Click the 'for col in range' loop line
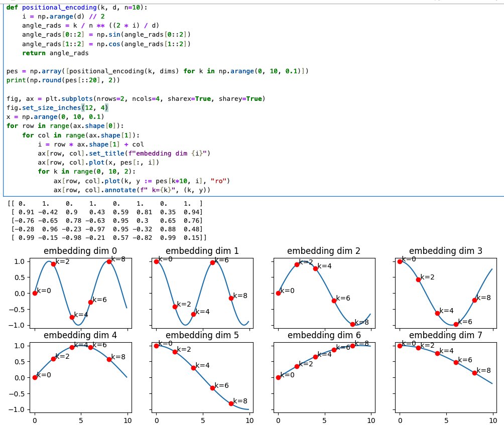This screenshot has width=504, height=425. 81,135
